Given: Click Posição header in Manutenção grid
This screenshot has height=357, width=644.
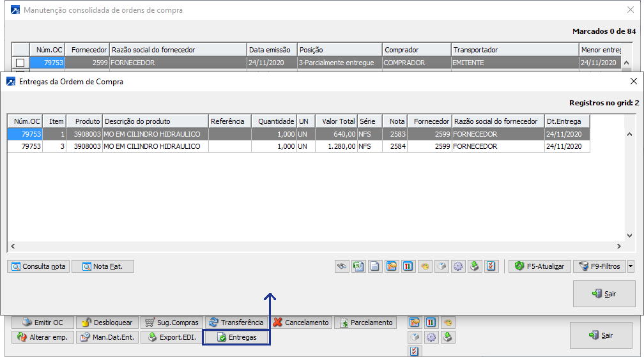Looking at the screenshot, I should pyautogui.click(x=340, y=50).
